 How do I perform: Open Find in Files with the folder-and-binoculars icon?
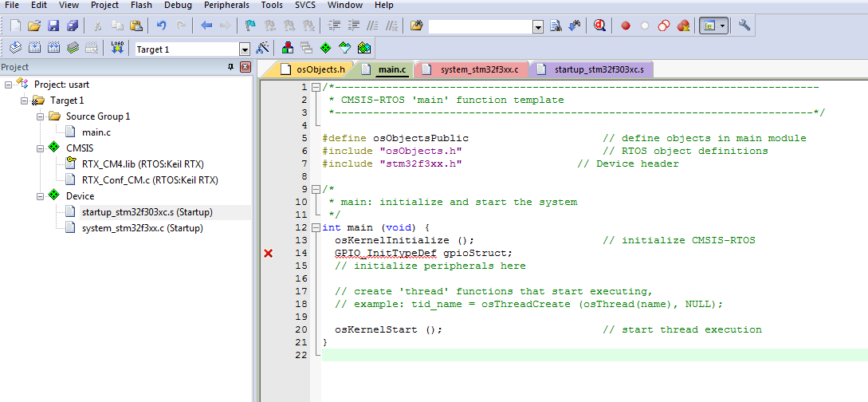pyautogui.click(x=416, y=26)
